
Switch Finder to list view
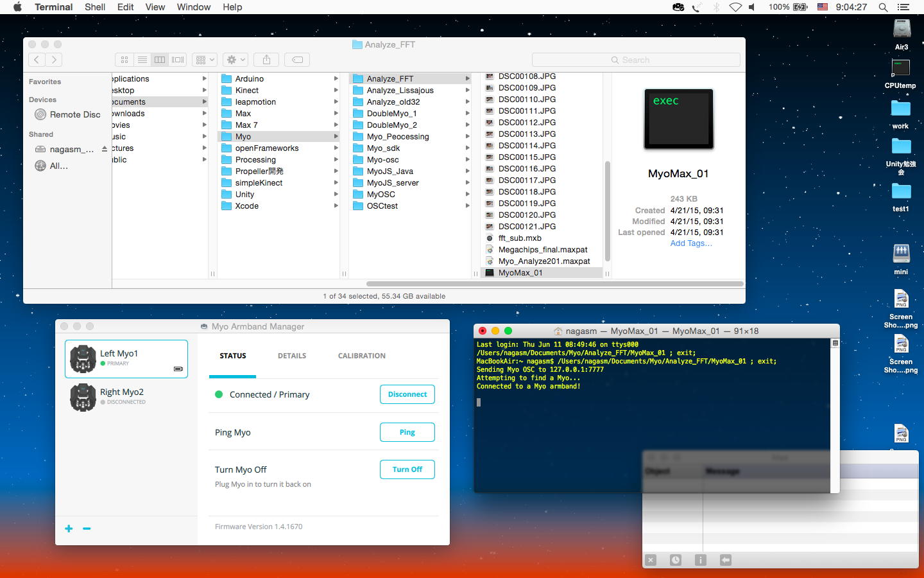point(142,60)
